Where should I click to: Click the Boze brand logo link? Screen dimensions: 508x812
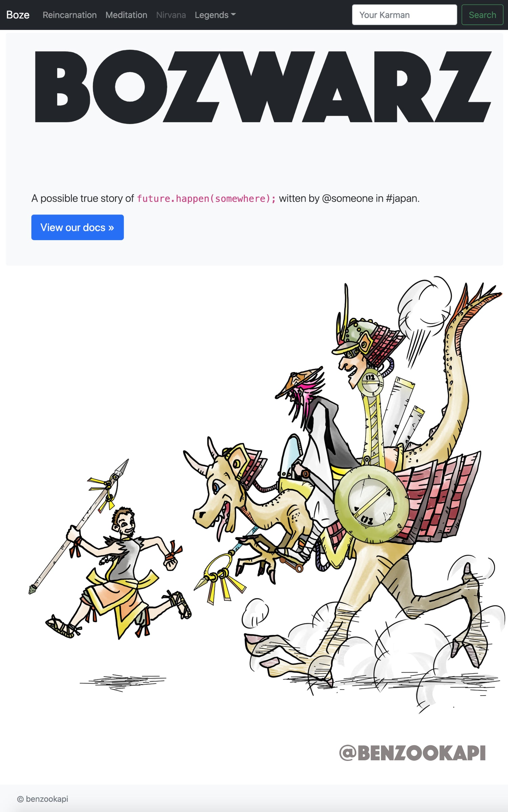tap(18, 15)
